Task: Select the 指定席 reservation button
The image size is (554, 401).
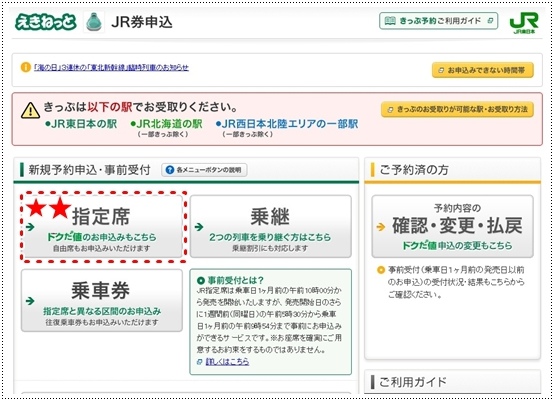Action: (x=102, y=226)
